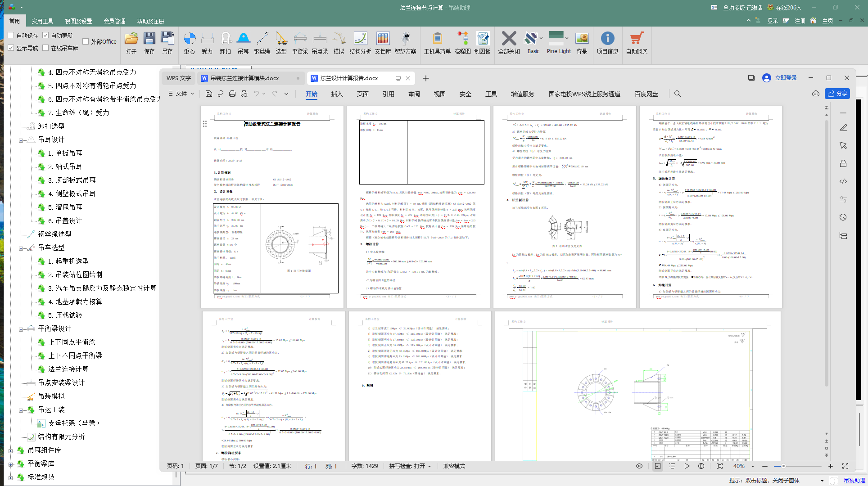Expand the 吊耳组件库 tree node

(11, 450)
